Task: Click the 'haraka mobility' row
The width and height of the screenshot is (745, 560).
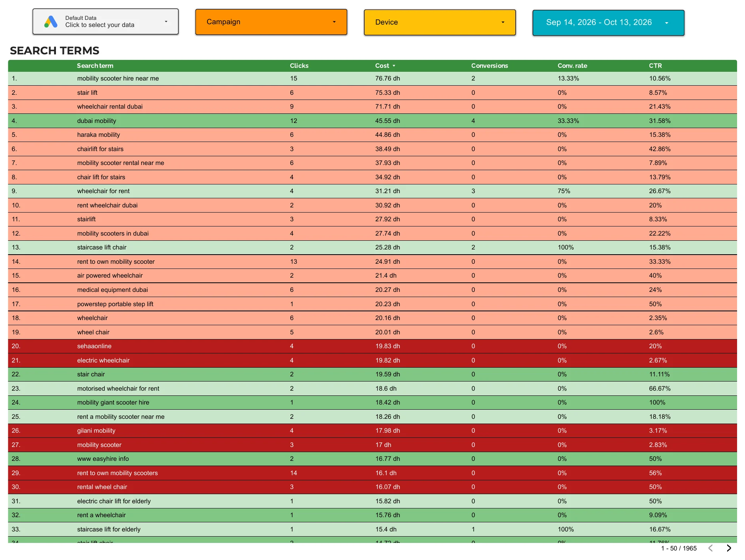Action: (x=372, y=135)
